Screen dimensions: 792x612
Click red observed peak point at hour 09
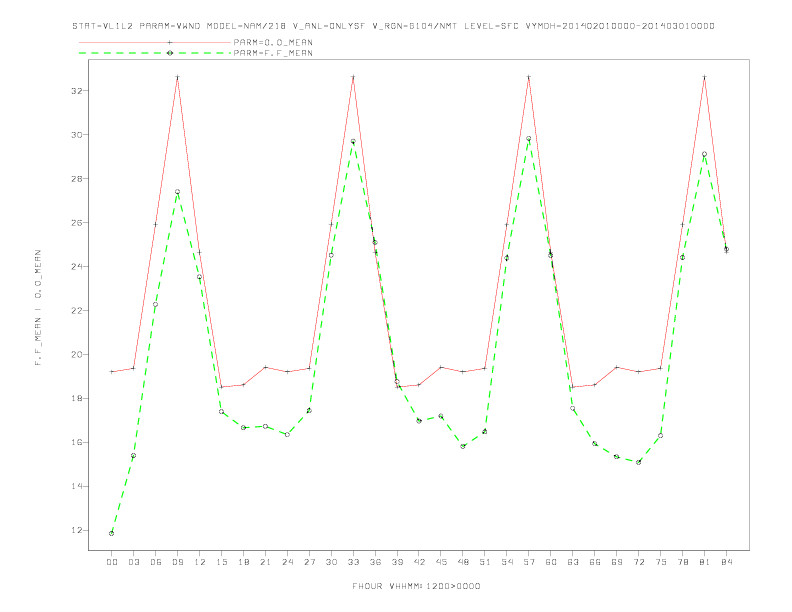click(177, 77)
